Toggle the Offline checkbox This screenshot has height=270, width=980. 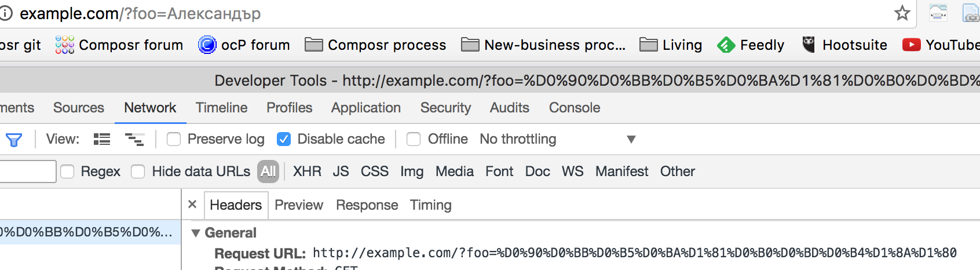[414, 139]
